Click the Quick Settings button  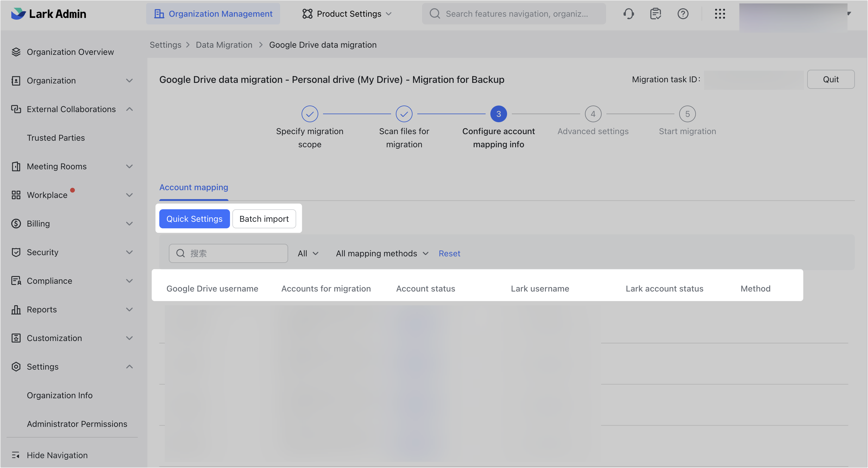pos(194,219)
